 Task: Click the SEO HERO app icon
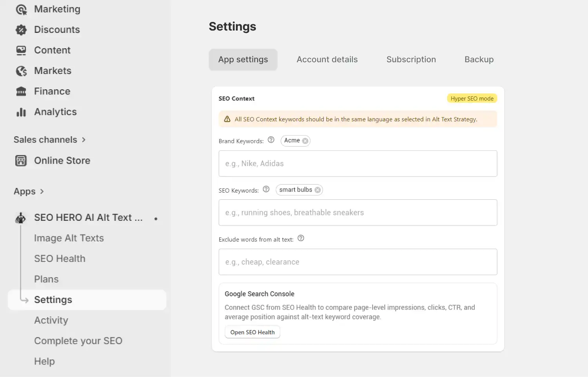(x=21, y=218)
